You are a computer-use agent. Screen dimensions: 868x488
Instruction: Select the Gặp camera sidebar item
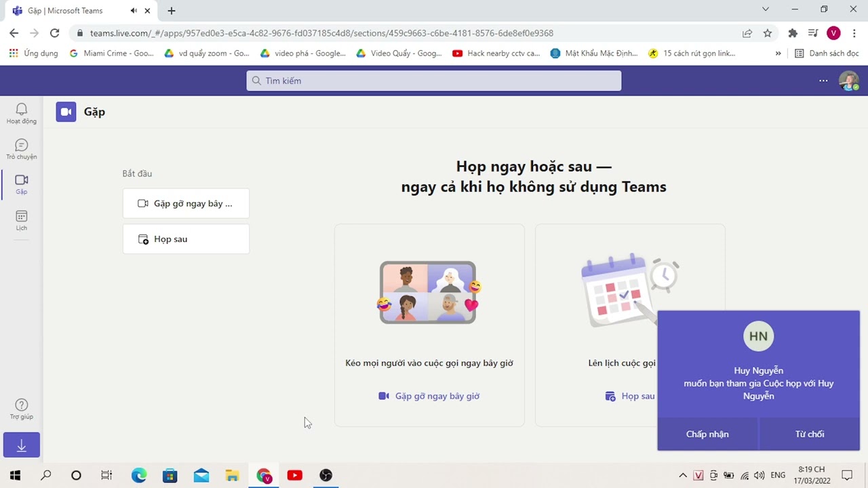pos(22,184)
